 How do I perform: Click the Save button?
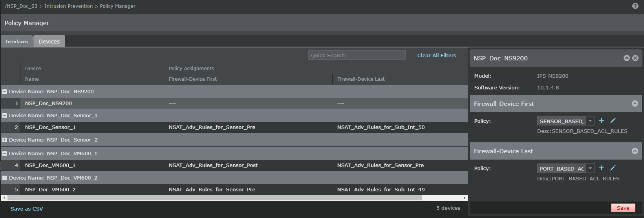click(x=623, y=208)
